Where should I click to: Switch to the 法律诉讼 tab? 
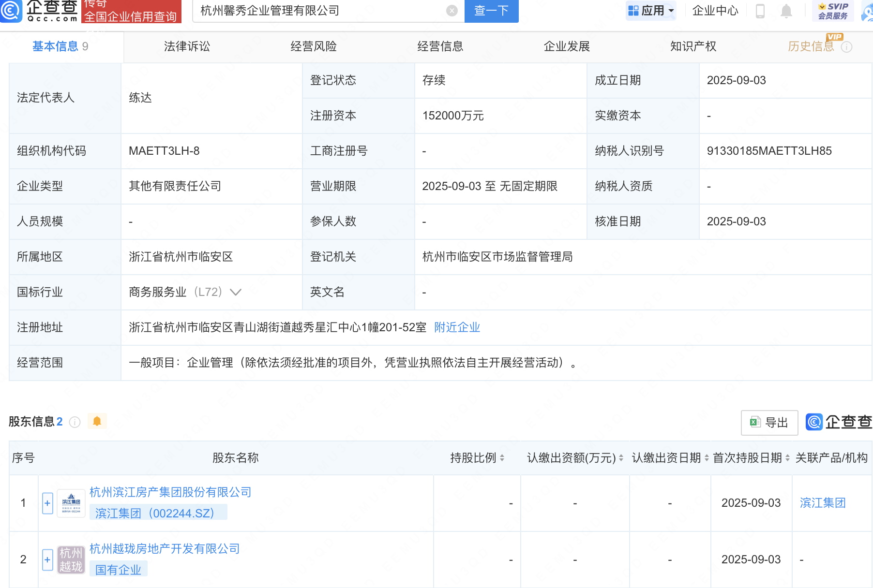(x=187, y=46)
